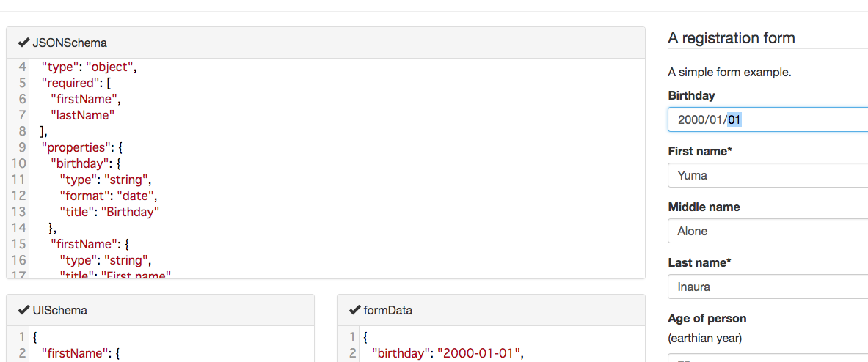
Task: Click the "A registration form" title
Action: tap(732, 38)
